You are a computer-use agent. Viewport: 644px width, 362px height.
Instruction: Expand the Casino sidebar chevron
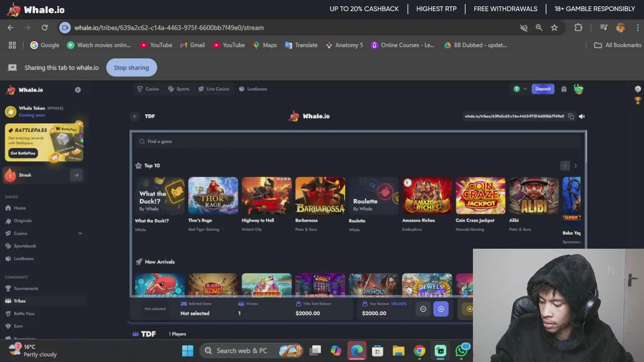[x=79, y=233]
